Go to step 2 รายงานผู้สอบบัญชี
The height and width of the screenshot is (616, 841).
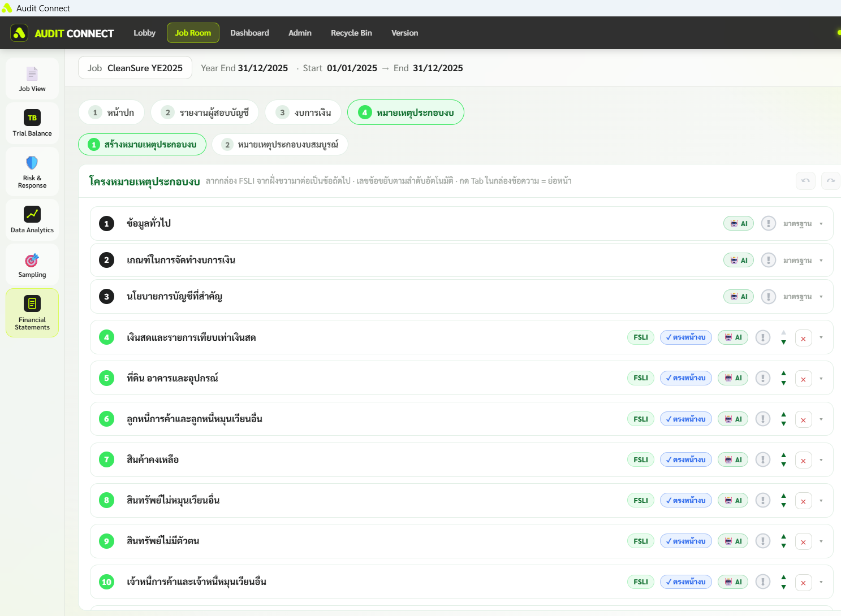coord(205,112)
